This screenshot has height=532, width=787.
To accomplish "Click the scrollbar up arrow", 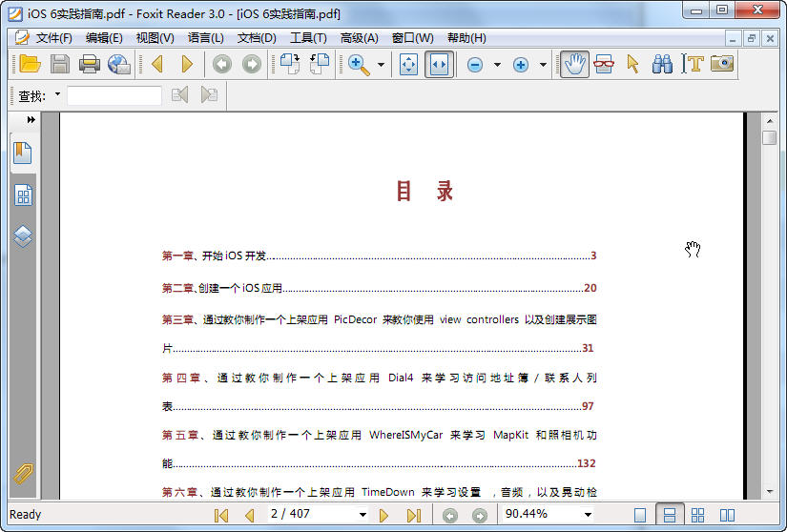I will click(770, 121).
